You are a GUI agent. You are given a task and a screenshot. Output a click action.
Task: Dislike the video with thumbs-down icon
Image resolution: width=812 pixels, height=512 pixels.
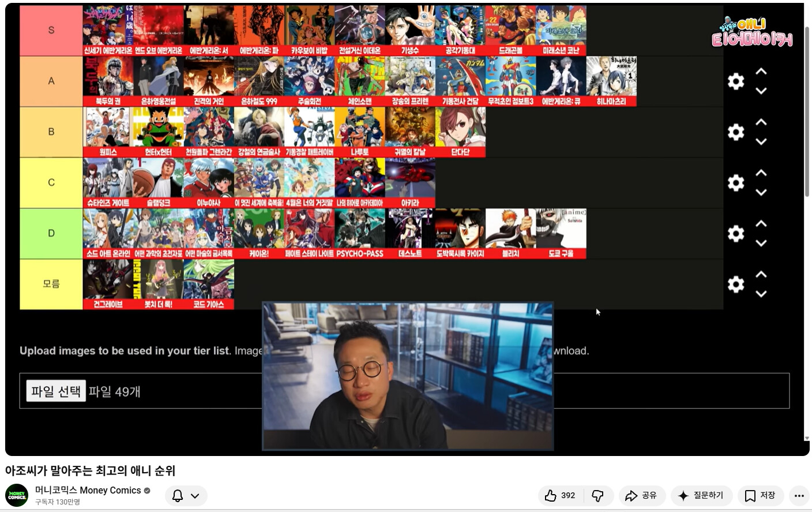pyautogui.click(x=597, y=496)
